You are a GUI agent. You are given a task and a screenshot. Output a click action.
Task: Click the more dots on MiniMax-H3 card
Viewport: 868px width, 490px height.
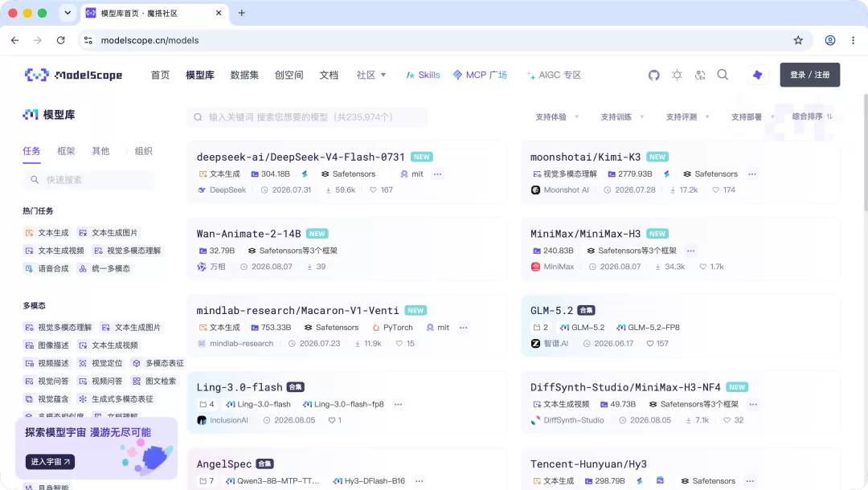tap(690, 251)
